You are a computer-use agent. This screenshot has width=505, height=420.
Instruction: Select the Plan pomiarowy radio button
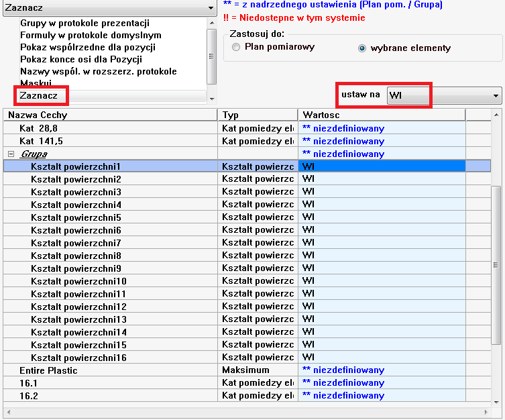[236, 48]
